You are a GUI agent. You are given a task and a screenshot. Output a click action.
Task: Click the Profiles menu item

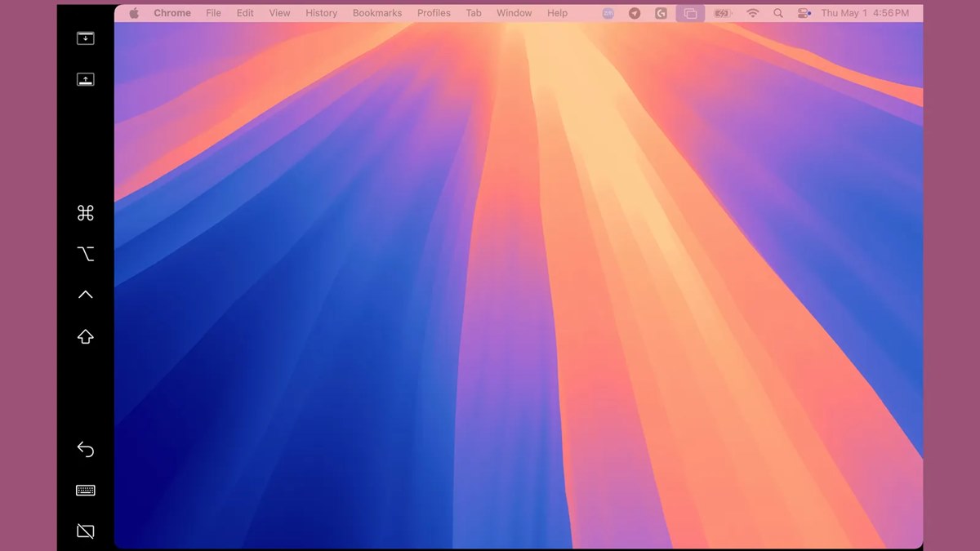pyautogui.click(x=434, y=13)
